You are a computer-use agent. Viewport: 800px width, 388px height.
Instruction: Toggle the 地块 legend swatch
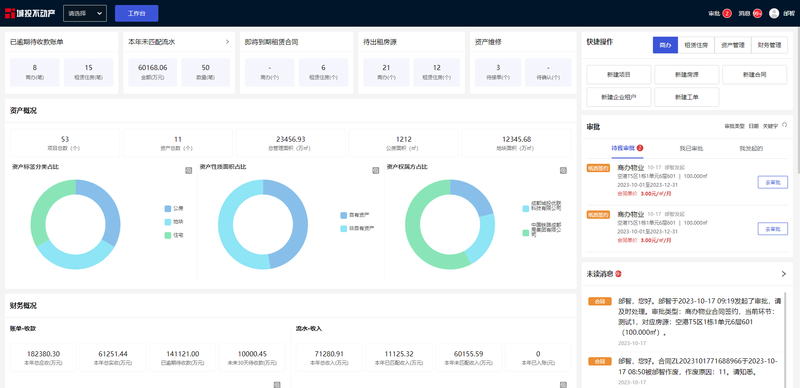click(x=168, y=222)
